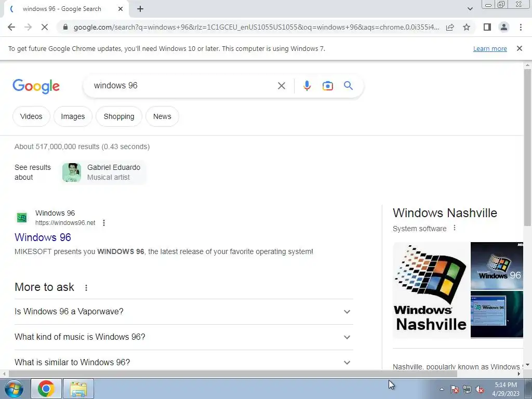Image resolution: width=532 pixels, height=399 pixels.
Task: Click the horizontal scrollbar thumb
Action: tap(233, 374)
